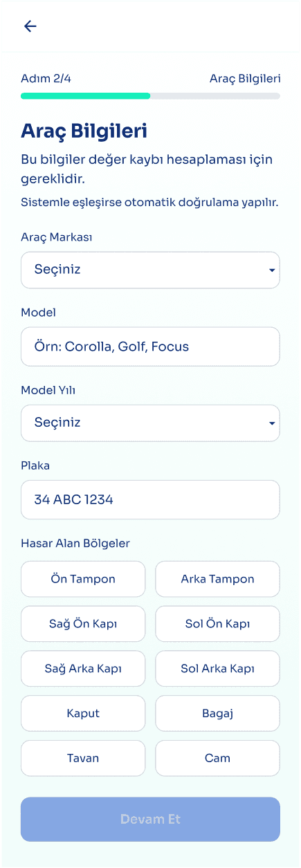Image resolution: width=301 pixels, height=868 pixels.
Task: Select the Tavan damage option
Action: coord(83,758)
